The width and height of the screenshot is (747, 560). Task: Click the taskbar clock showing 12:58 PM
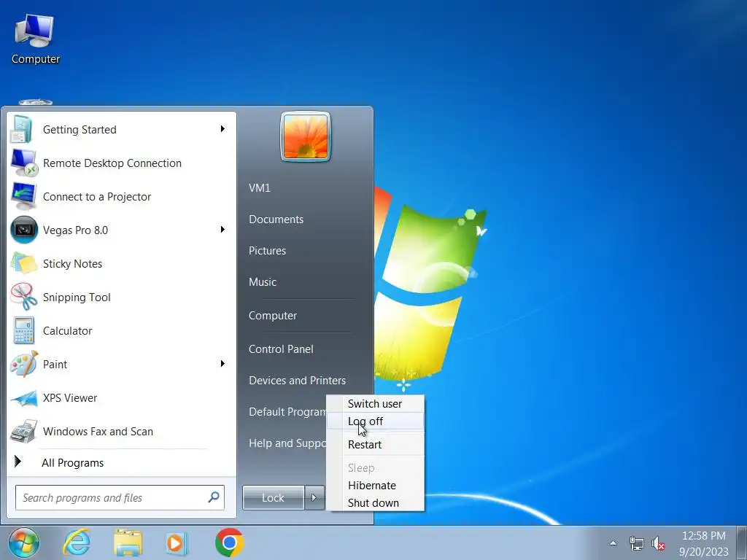click(704, 543)
